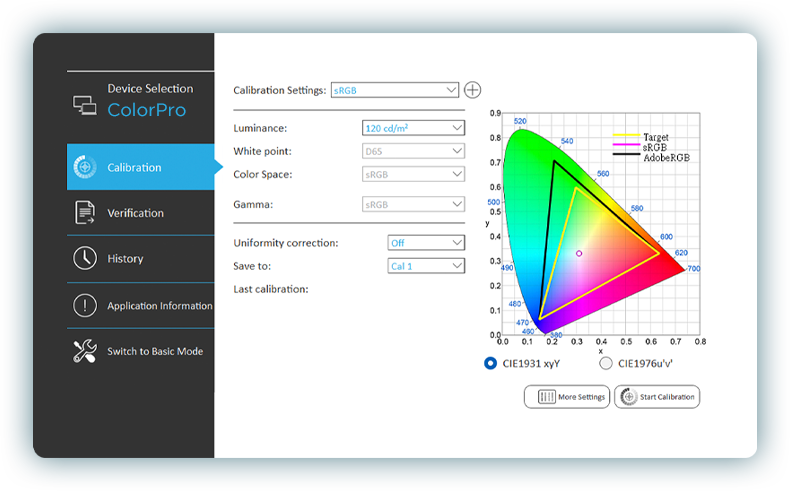Click the yellow Target legend line
The height and width of the screenshot is (491, 790).
coord(626,135)
